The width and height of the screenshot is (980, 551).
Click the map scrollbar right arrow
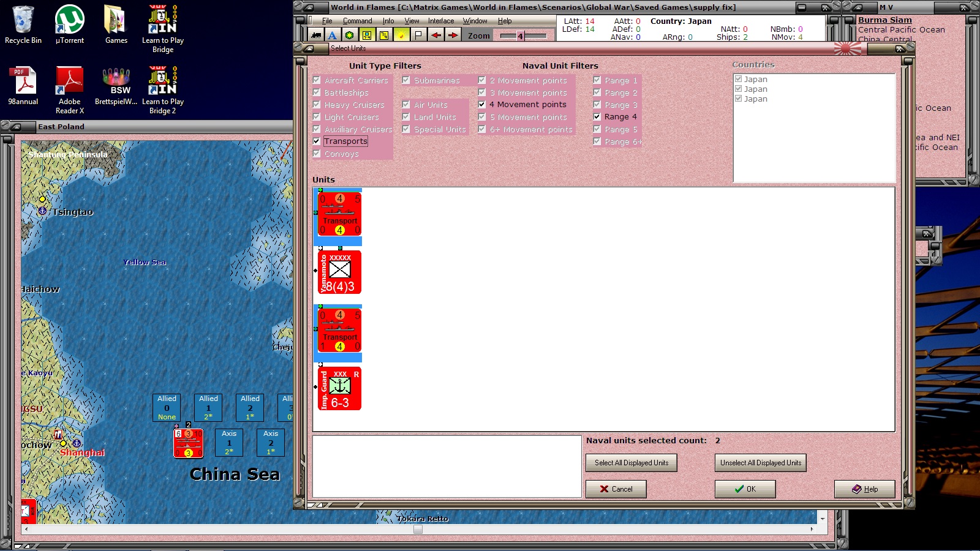pos(812,530)
